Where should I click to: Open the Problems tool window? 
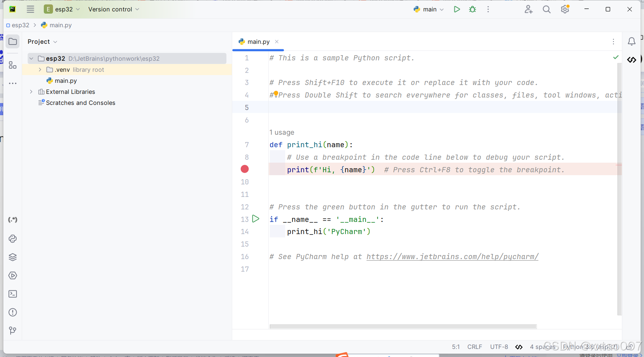pyautogui.click(x=13, y=312)
